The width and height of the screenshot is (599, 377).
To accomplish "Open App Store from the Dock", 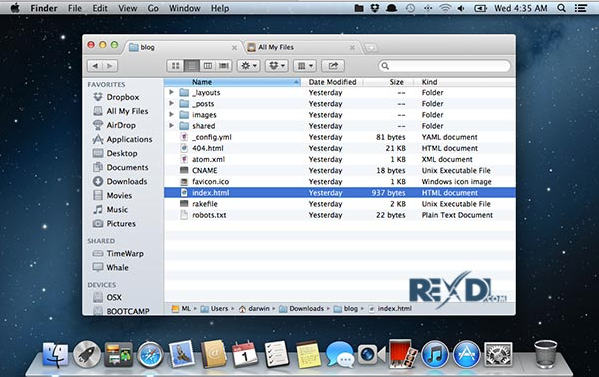I will point(466,355).
